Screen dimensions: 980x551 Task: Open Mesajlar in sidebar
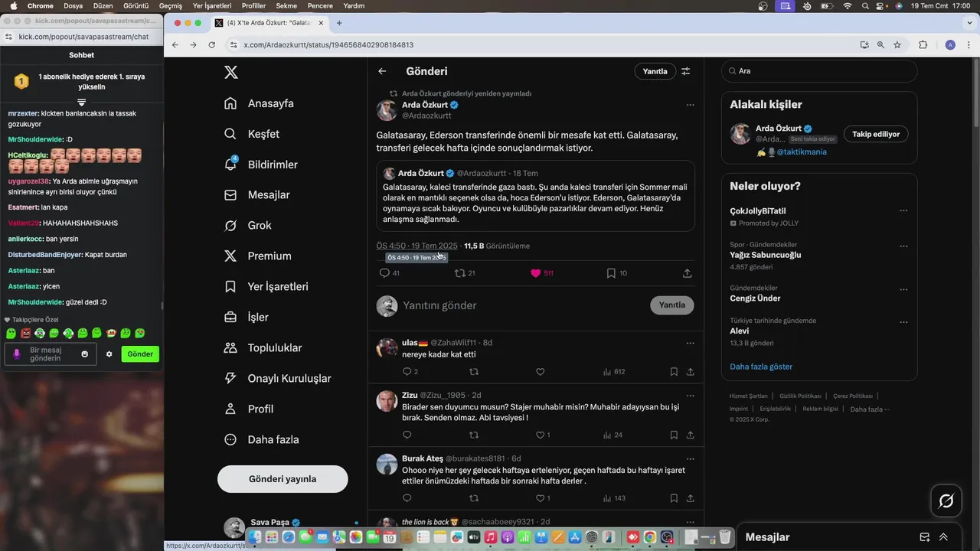click(x=257, y=195)
